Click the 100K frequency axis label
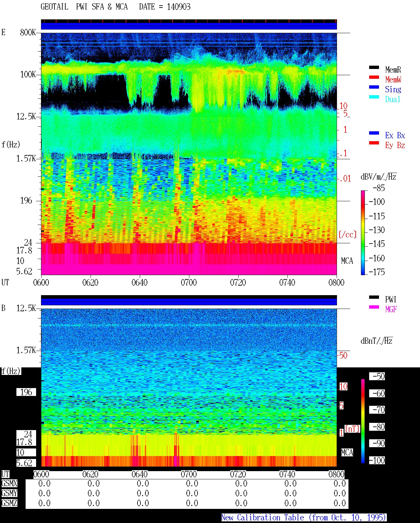This screenshot has height=523, width=420. 28,75
